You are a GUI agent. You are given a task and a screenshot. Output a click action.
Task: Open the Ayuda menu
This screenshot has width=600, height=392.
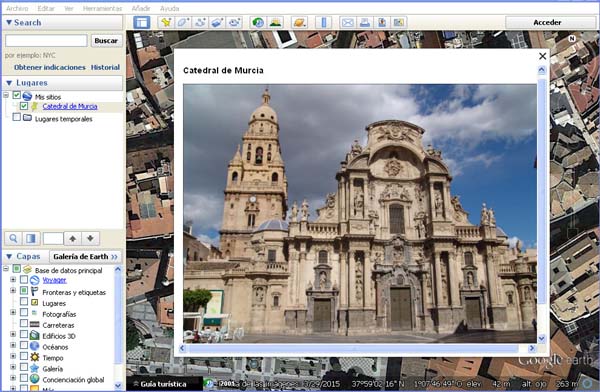(x=170, y=8)
